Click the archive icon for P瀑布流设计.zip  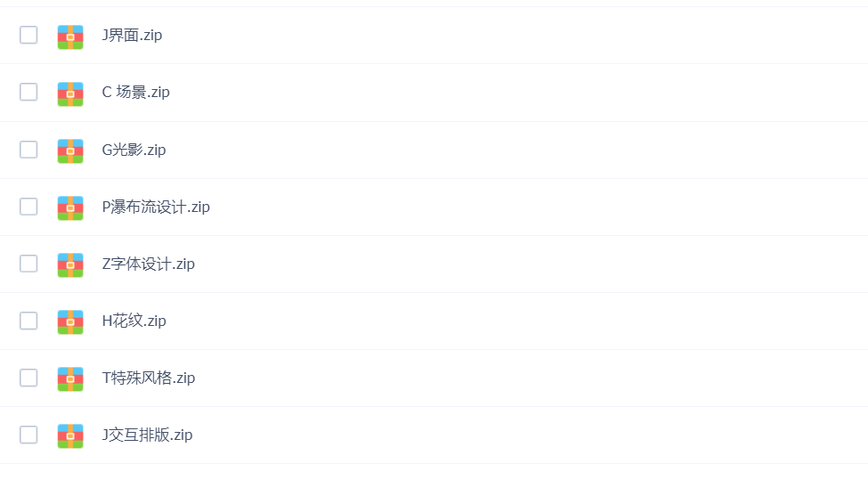(x=70, y=208)
